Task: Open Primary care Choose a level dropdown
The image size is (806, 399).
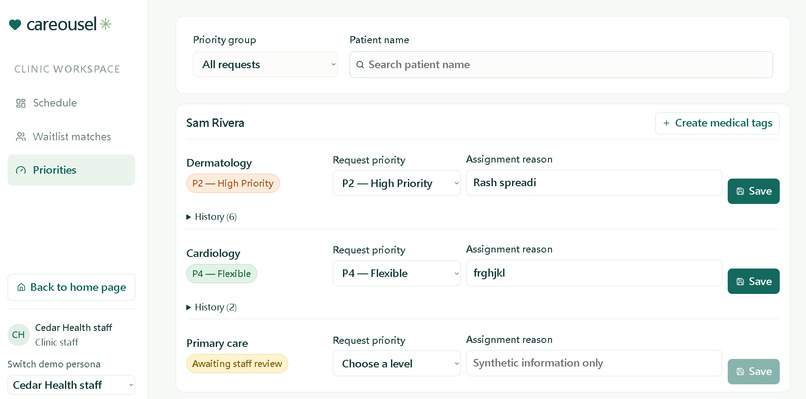Action: coord(396,364)
